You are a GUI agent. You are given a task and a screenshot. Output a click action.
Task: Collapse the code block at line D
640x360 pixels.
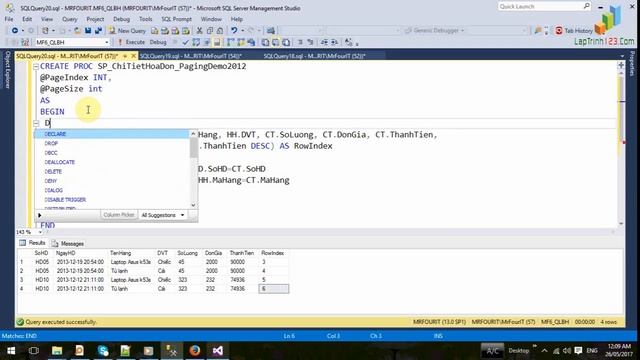[x=36, y=123]
